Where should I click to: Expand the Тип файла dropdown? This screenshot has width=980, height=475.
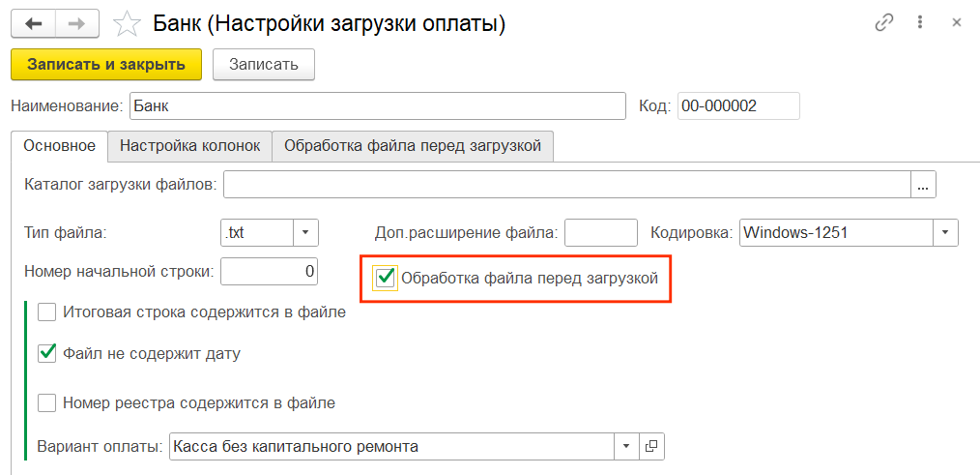305,232
